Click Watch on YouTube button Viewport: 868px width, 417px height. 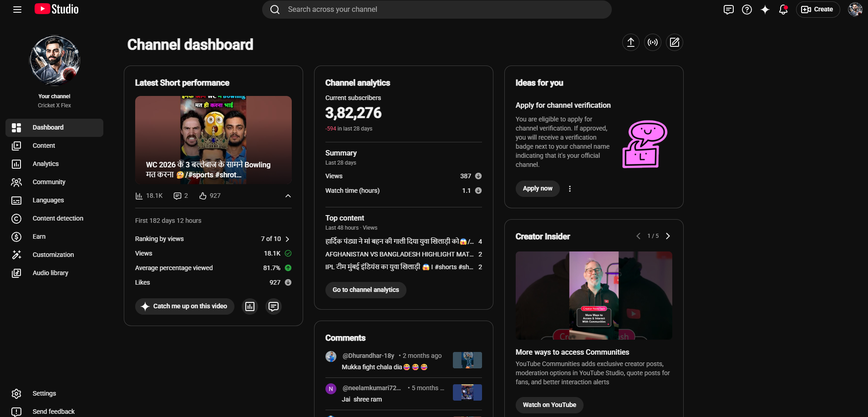point(549,405)
